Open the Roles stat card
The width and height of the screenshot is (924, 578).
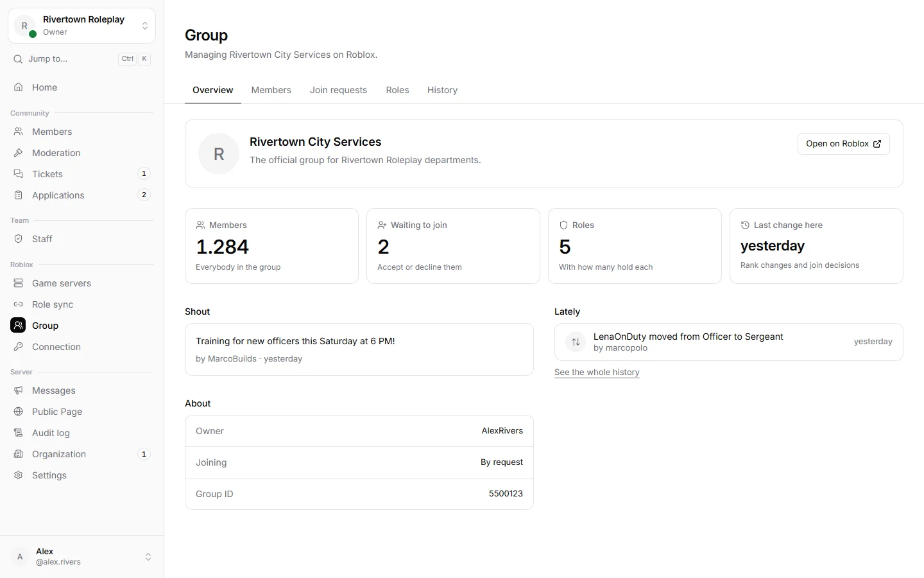[635, 246]
